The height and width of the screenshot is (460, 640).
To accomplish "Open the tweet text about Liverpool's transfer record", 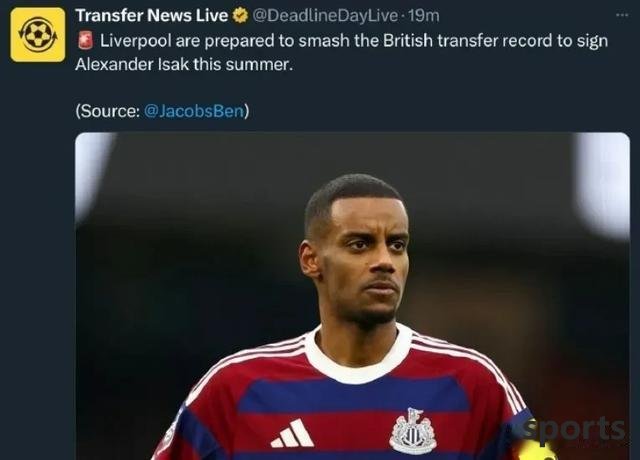I will click(x=342, y=52).
